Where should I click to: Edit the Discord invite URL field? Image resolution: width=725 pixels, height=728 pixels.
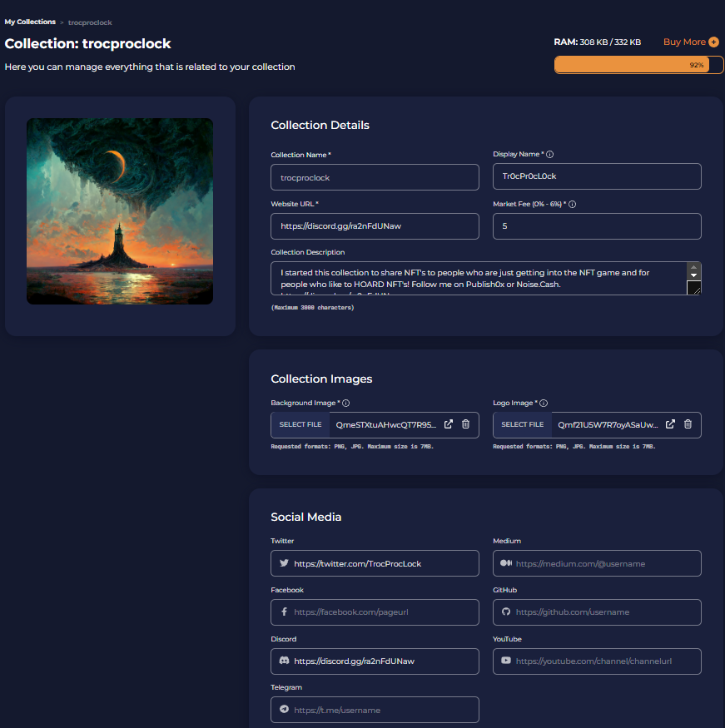pyautogui.click(x=375, y=661)
